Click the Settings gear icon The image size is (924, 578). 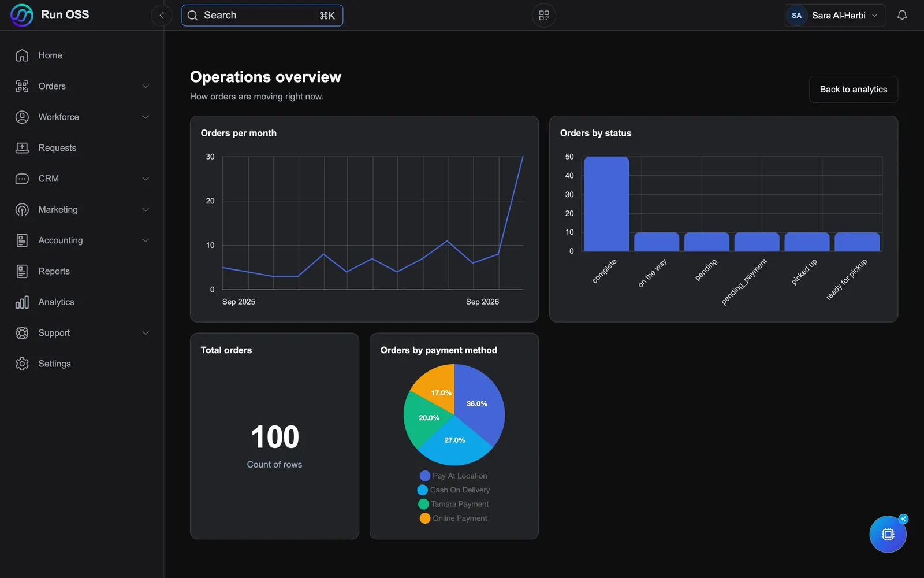22,364
